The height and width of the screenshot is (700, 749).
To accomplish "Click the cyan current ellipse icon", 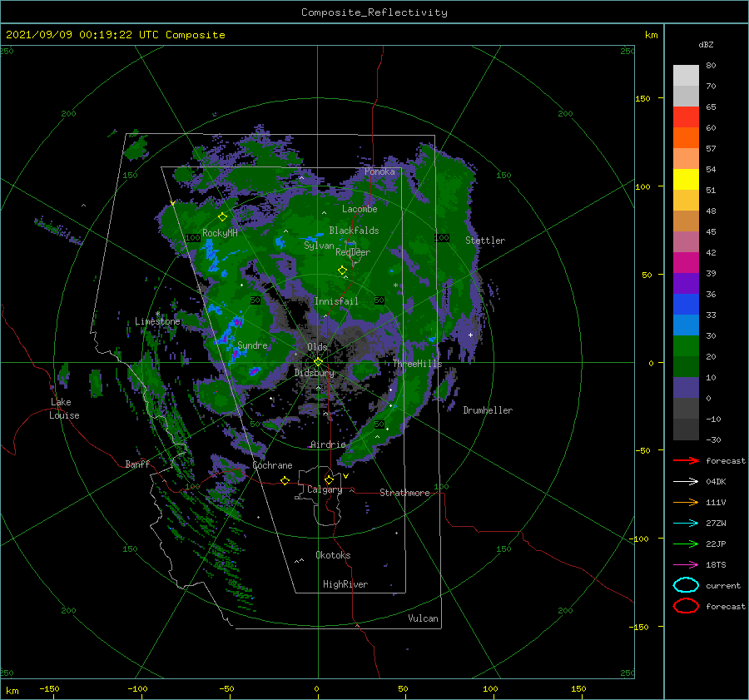I will point(686,585).
